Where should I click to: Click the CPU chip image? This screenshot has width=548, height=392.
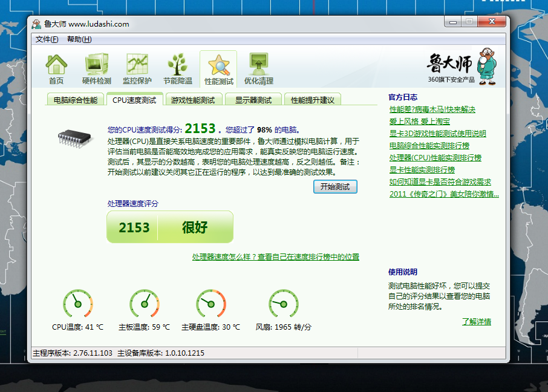tap(75, 139)
